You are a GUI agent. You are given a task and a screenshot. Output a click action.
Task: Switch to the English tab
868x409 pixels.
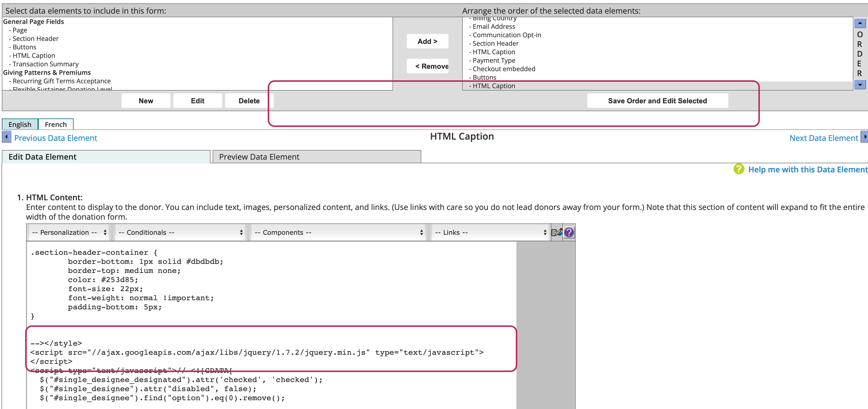(x=20, y=125)
